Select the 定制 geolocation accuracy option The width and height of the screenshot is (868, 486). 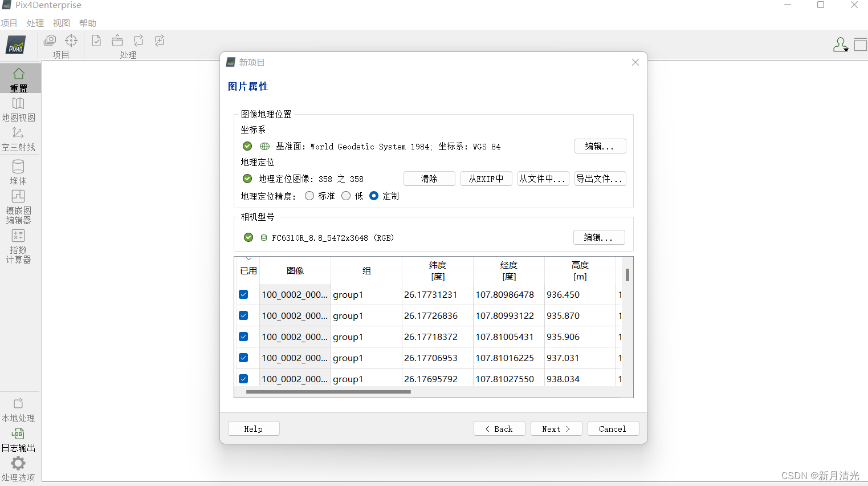pyautogui.click(x=374, y=196)
